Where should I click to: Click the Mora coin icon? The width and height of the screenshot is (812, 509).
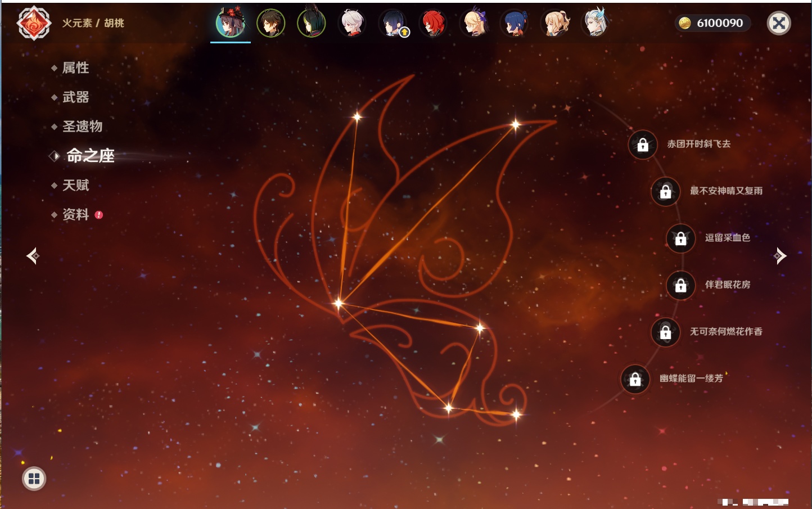click(x=685, y=23)
